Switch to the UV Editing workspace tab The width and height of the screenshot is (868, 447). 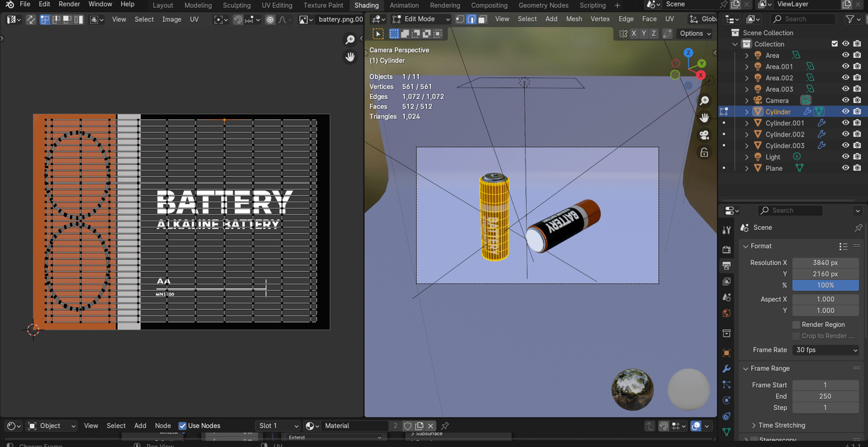277,5
